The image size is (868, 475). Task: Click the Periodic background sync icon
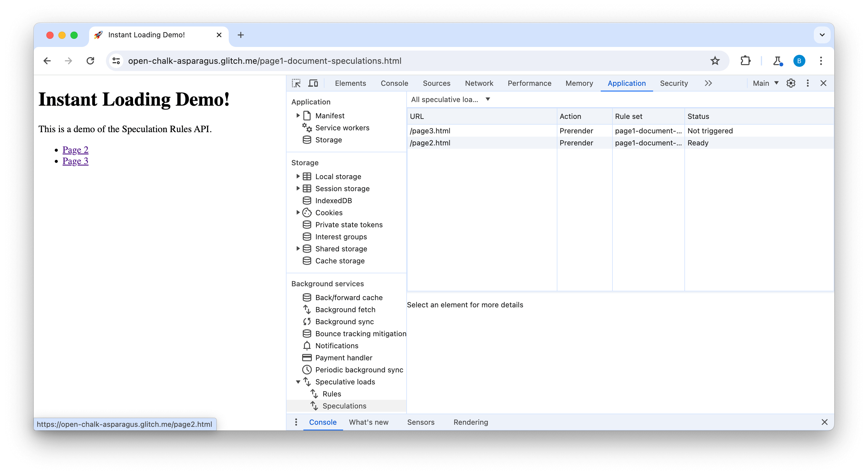pos(307,370)
